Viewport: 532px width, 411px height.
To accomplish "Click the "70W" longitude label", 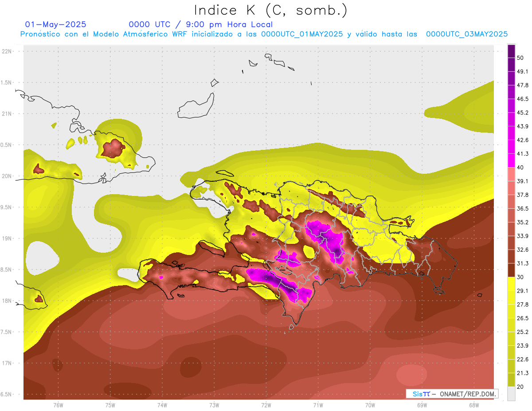I will [x=370, y=405].
